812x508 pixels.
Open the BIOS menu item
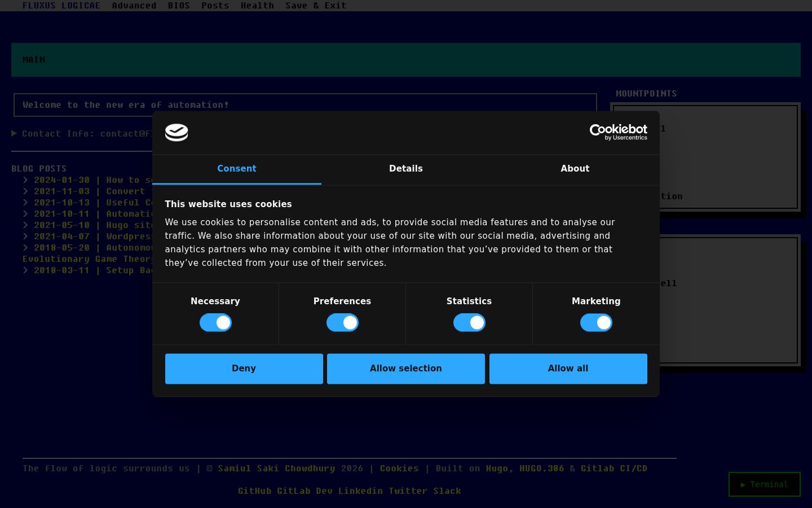[179, 6]
